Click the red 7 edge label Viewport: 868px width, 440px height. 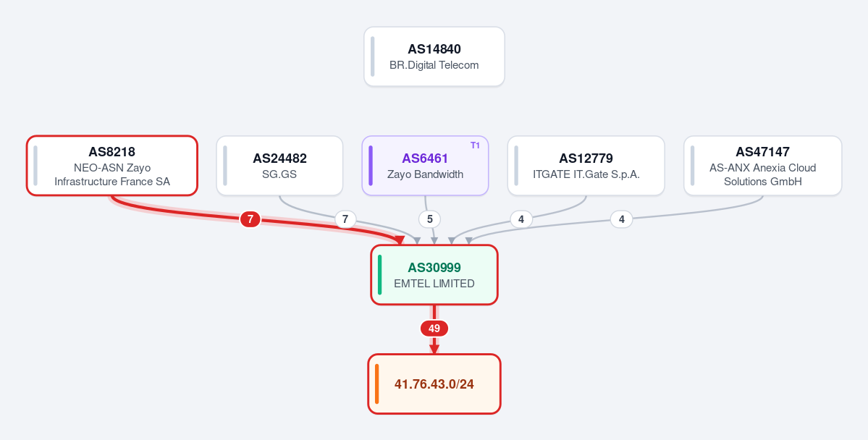[250, 219]
